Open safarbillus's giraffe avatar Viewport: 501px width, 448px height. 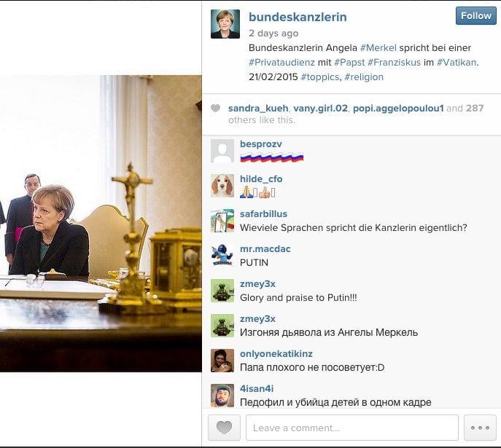click(222, 221)
